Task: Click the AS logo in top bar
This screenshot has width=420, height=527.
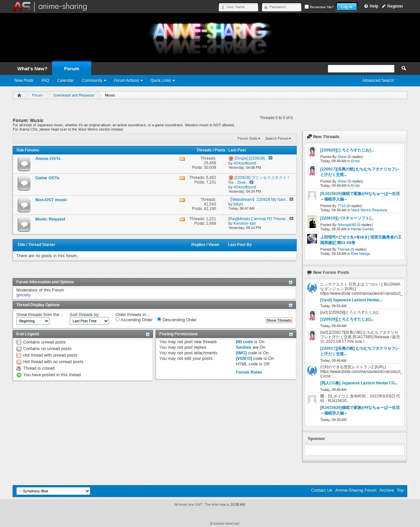Action: (22, 7)
